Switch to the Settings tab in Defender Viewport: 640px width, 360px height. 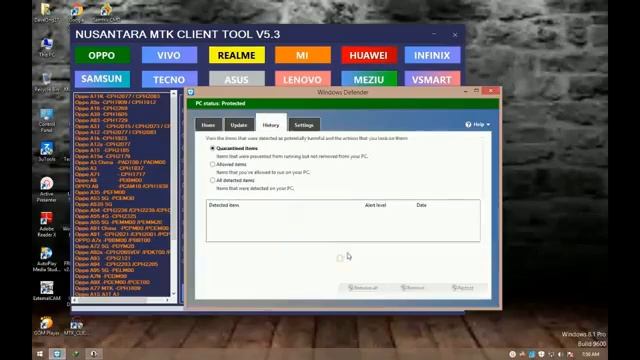304,125
